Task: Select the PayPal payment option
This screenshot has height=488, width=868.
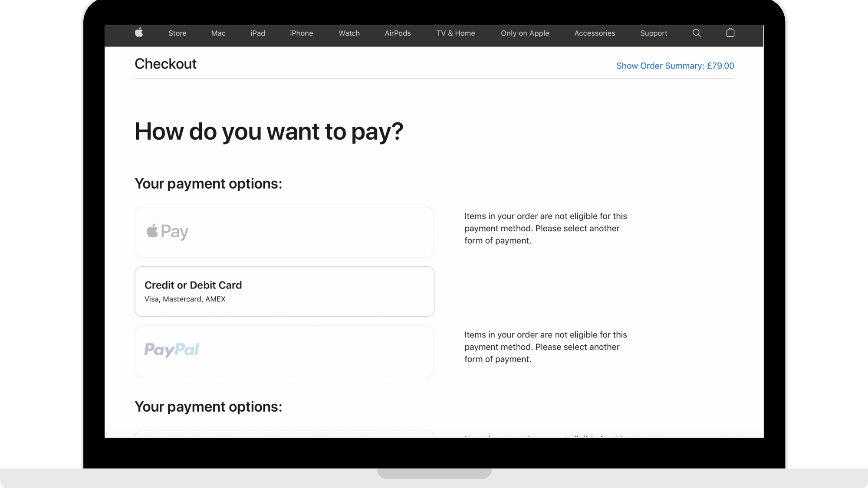Action: click(284, 351)
